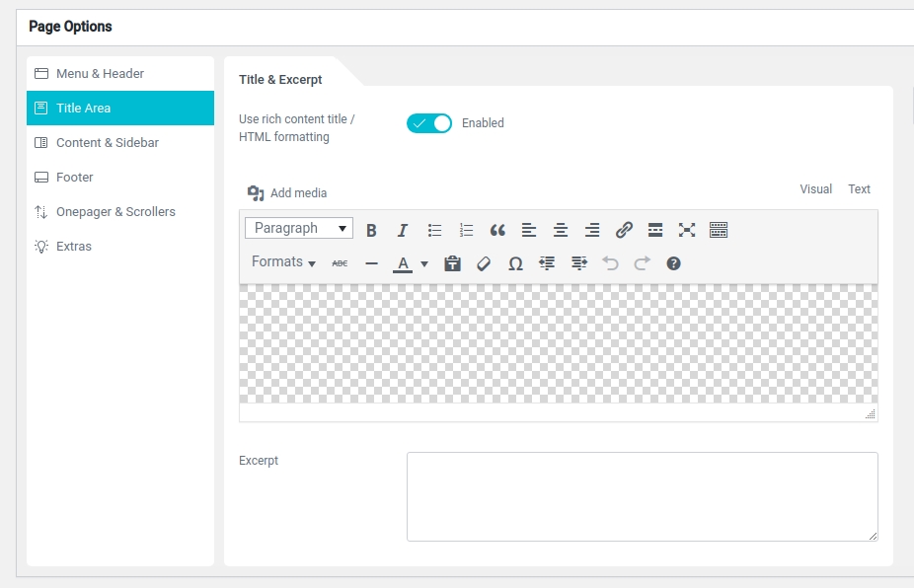This screenshot has width=914, height=588.
Task: Open the Content & Sidebar section
Action: [x=107, y=143]
